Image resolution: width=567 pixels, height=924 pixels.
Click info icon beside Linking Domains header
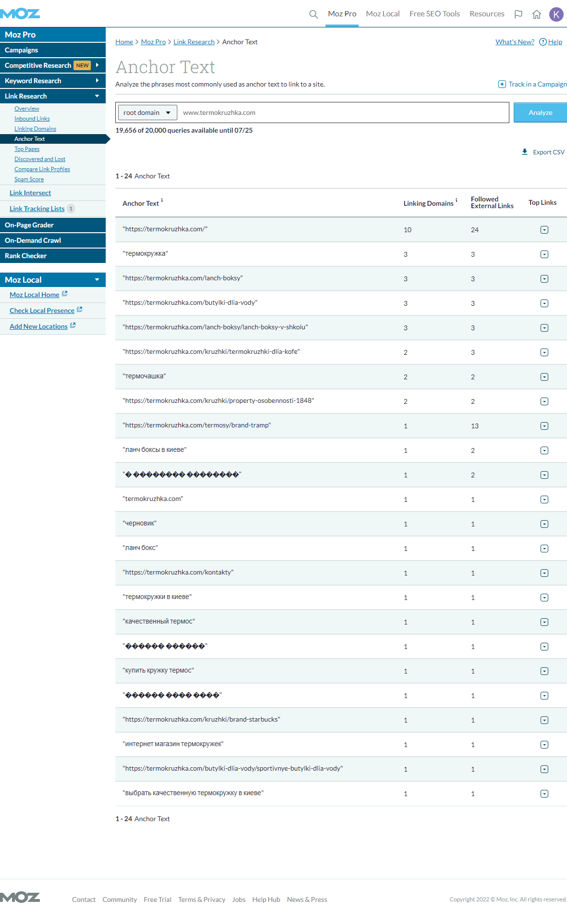click(456, 200)
